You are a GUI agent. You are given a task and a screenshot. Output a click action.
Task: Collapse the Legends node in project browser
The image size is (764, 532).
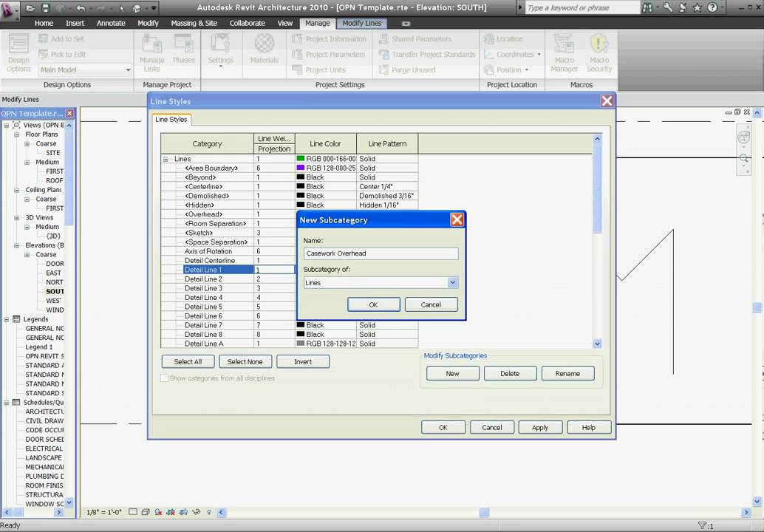7,320
